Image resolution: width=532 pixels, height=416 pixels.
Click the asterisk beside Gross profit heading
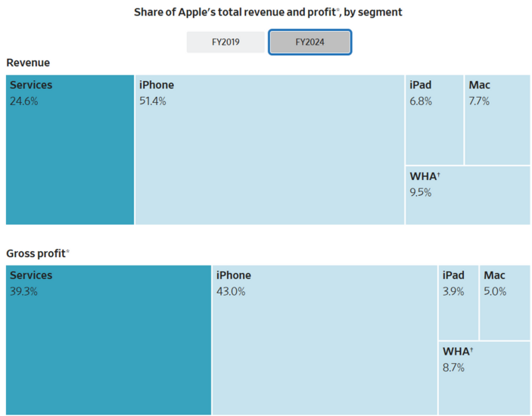(x=67, y=251)
